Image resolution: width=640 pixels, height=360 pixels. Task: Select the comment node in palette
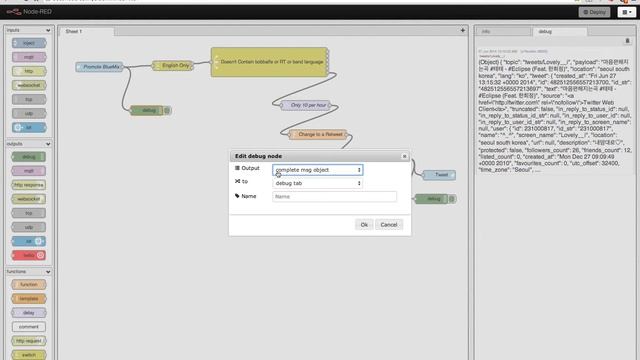tap(29, 327)
